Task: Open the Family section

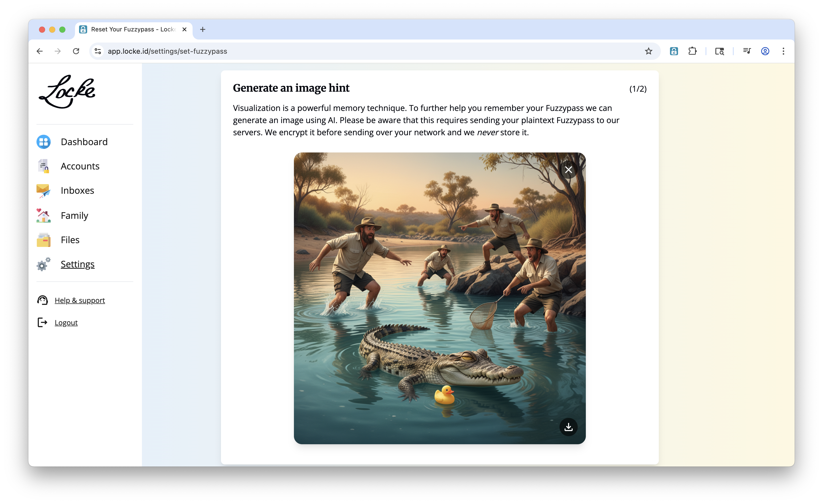Action: pyautogui.click(x=74, y=216)
